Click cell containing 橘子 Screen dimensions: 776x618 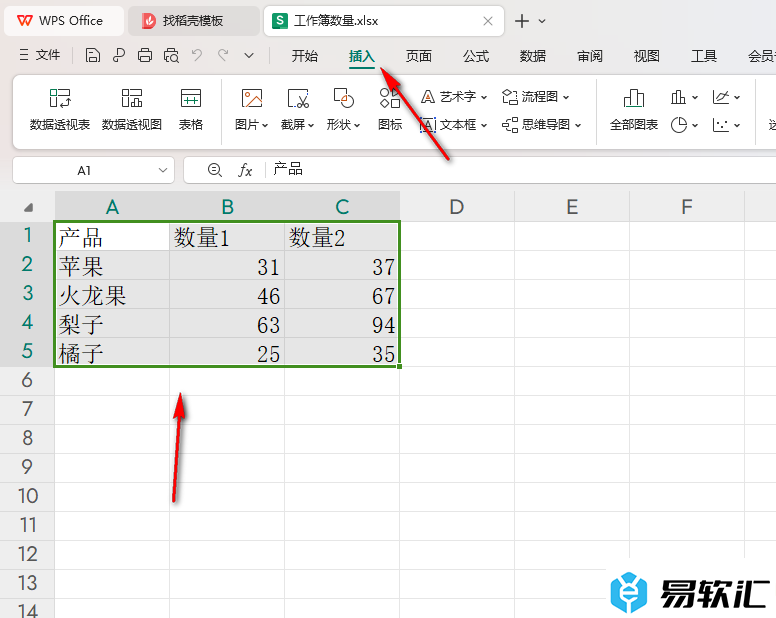tap(112, 353)
